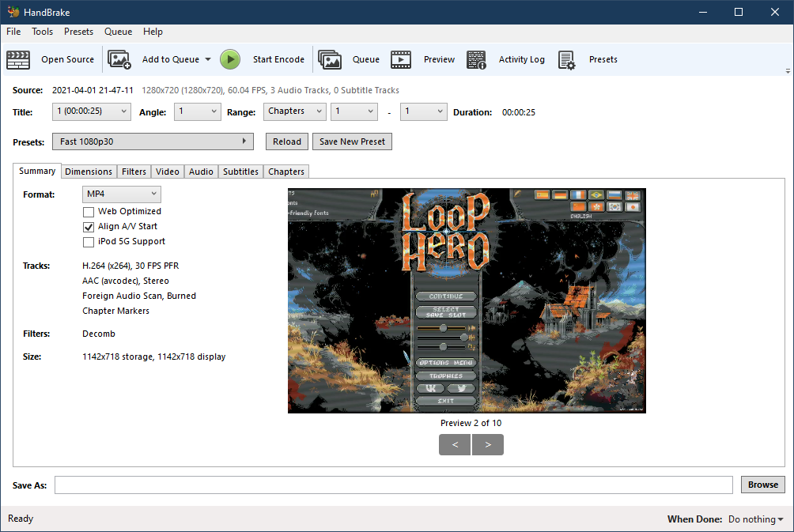Switch to the Video tab

pyautogui.click(x=168, y=172)
